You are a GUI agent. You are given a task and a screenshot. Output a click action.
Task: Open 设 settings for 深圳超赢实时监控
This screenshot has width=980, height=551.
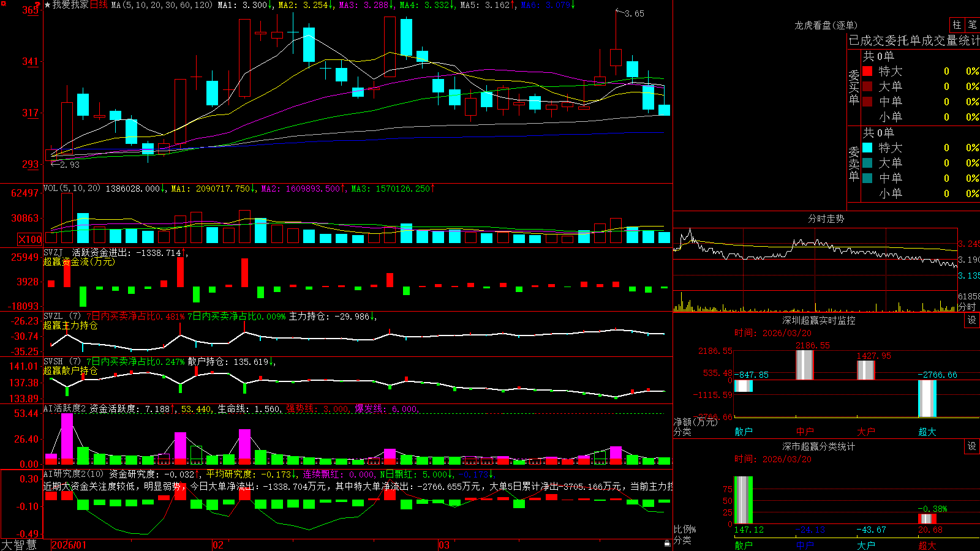tap(972, 320)
